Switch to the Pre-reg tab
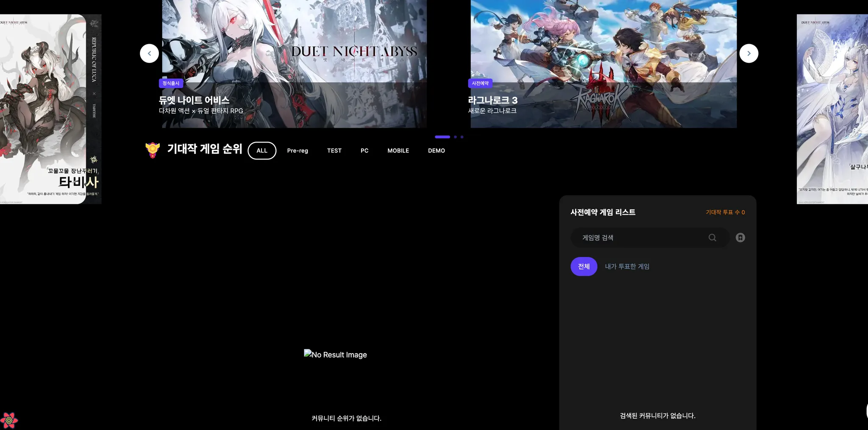Viewport: 868px width, 430px height. point(298,151)
